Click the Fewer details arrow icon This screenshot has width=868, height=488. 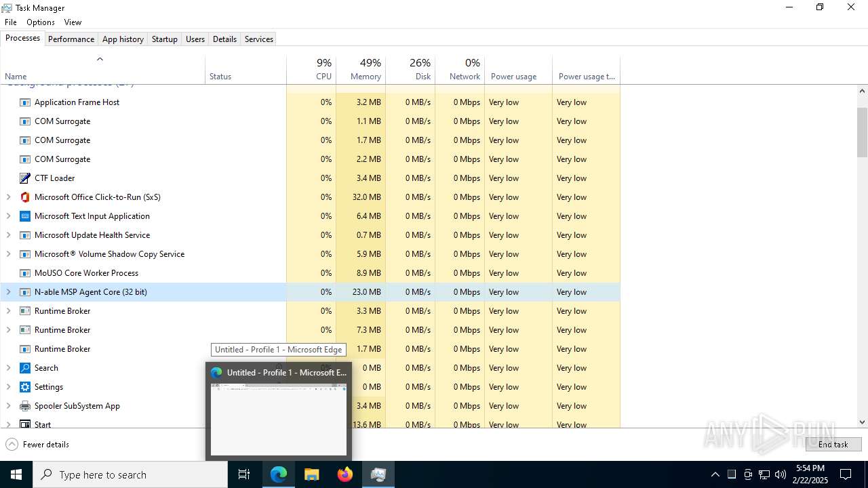[x=12, y=445]
